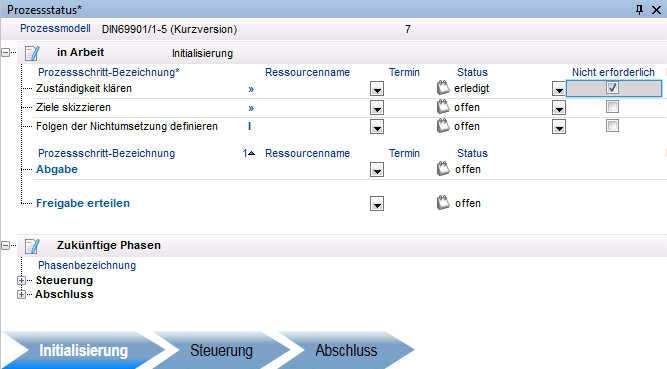Select the Abschluss phase arrow

(x=346, y=350)
